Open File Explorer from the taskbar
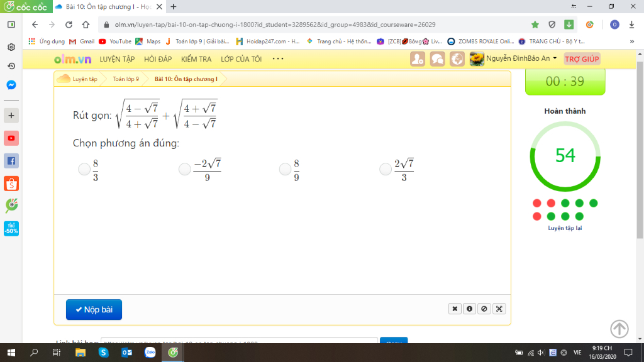 (x=80, y=353)
